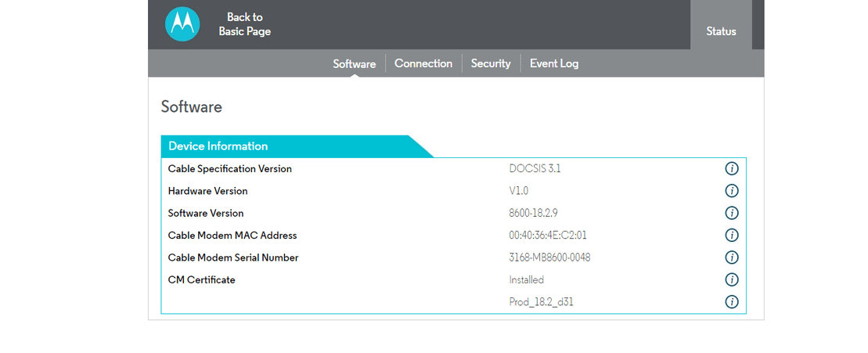Image resolution: width=868 pixels, height=353 pixels.
Task: Click info icon next to Prod_18.2_d31
Action: click(x=732, y=302)
